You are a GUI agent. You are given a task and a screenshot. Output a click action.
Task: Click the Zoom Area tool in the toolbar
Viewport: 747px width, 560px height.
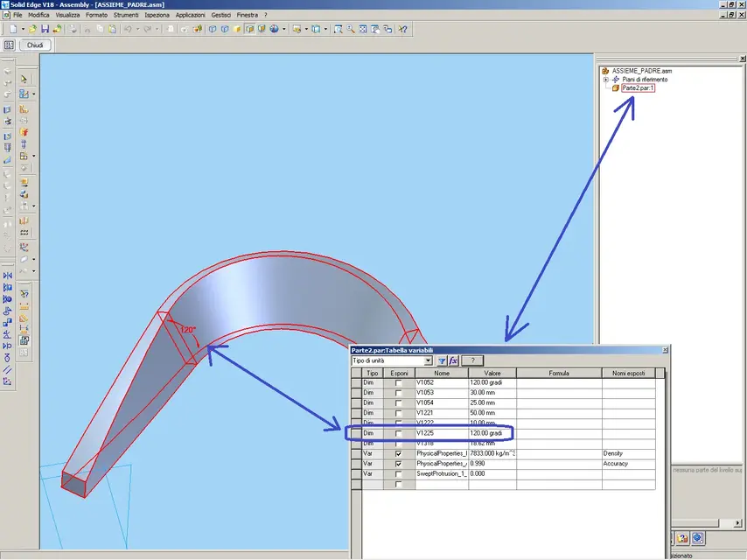[338, 29]
